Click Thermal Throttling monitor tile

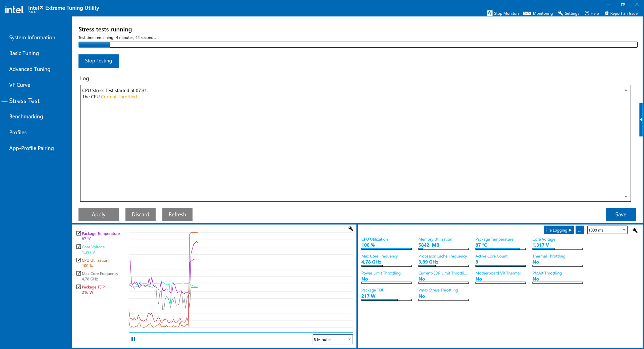557,261
